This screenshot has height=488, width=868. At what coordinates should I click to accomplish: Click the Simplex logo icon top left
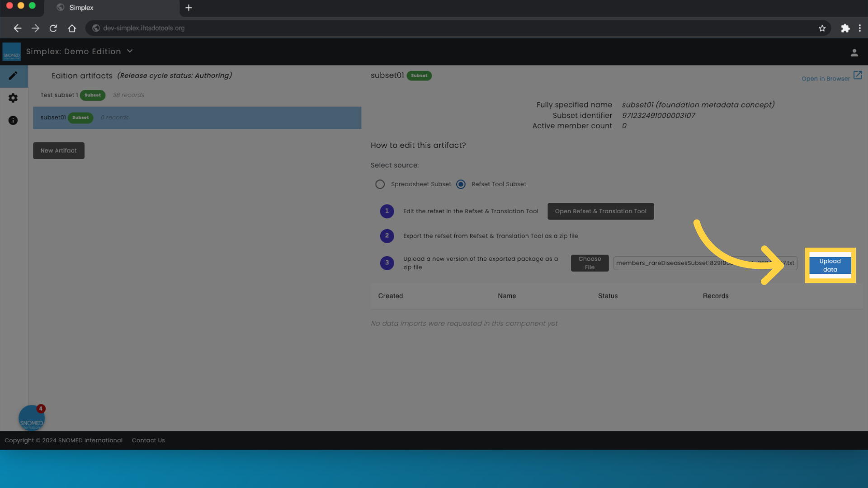coord(11,51)
